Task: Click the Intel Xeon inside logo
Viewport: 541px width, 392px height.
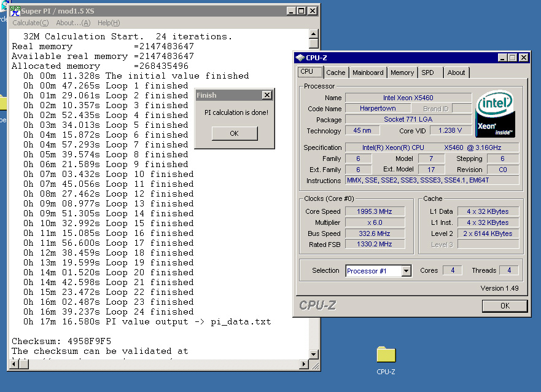Action: pyautogui.click(x=495, y=114)
